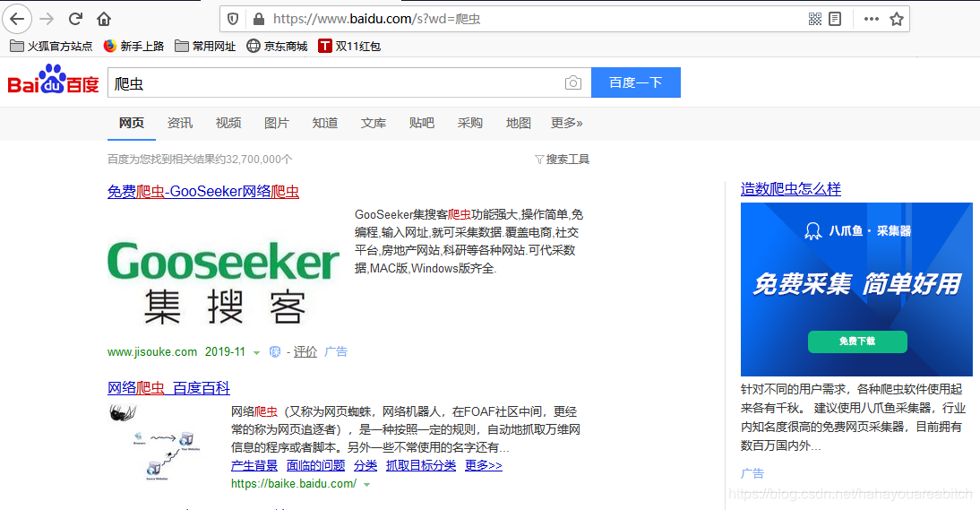The image size is (980, 510).
Task: Switch to the 资讯 tab
Action: tap(180, 123)
